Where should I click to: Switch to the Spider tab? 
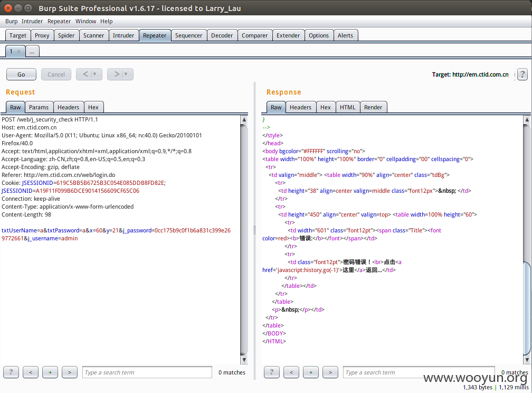[66, 35]
